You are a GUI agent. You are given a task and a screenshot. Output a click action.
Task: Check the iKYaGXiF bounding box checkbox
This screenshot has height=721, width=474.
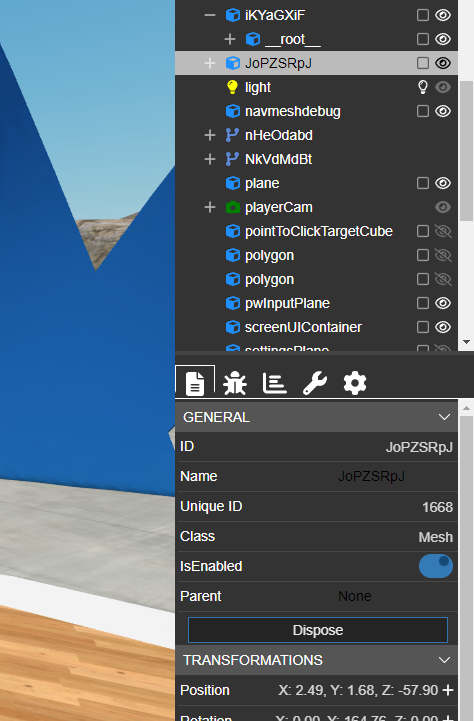tap(423, 15)
